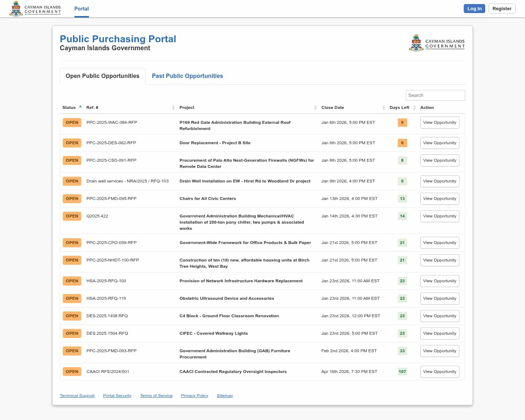
Task: Focus the Search input field
Action: point(435,95)
